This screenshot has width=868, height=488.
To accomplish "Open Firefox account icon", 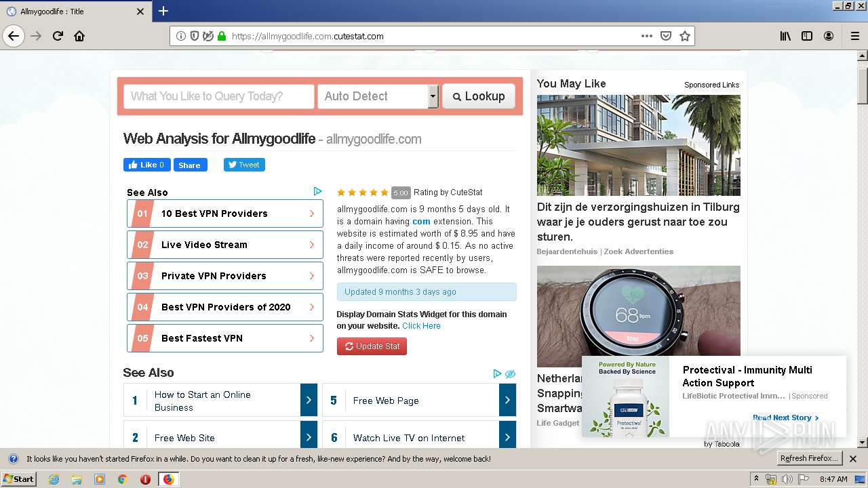I will (x=829, y=36).
